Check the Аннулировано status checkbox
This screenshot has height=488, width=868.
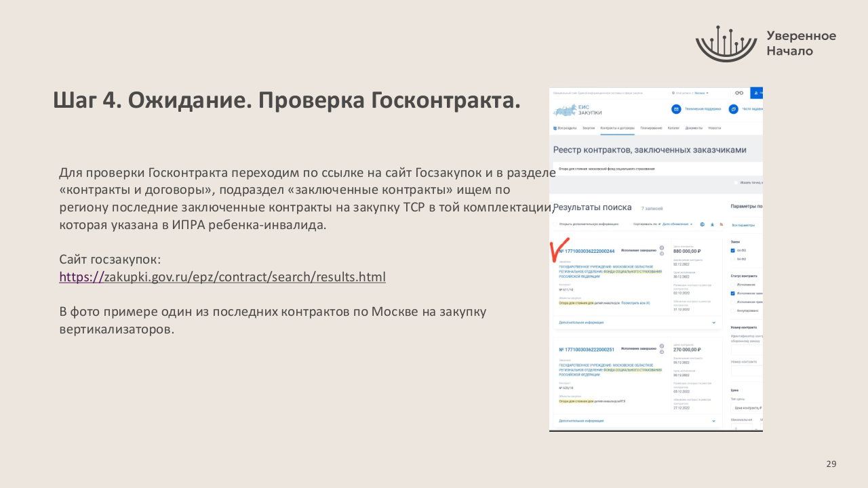733,310
